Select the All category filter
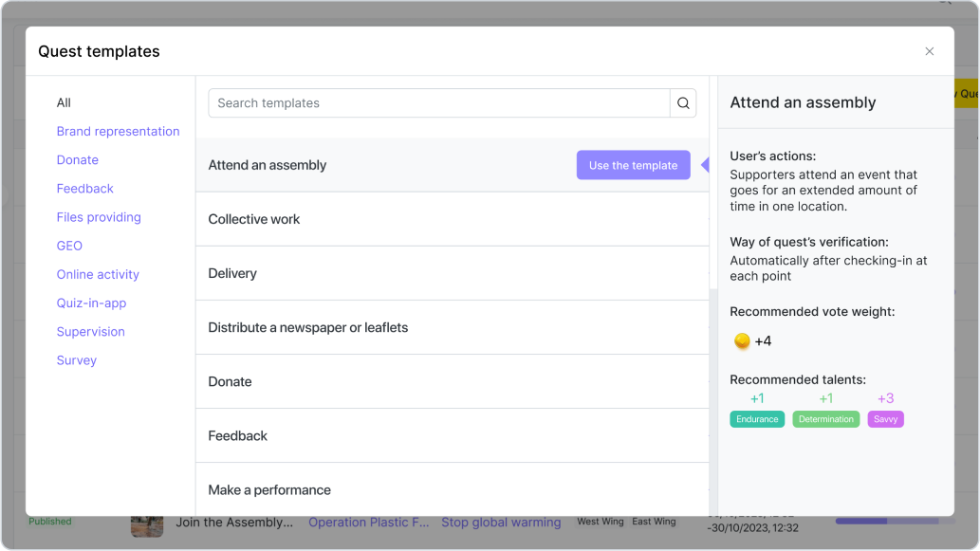 [64, 102]
